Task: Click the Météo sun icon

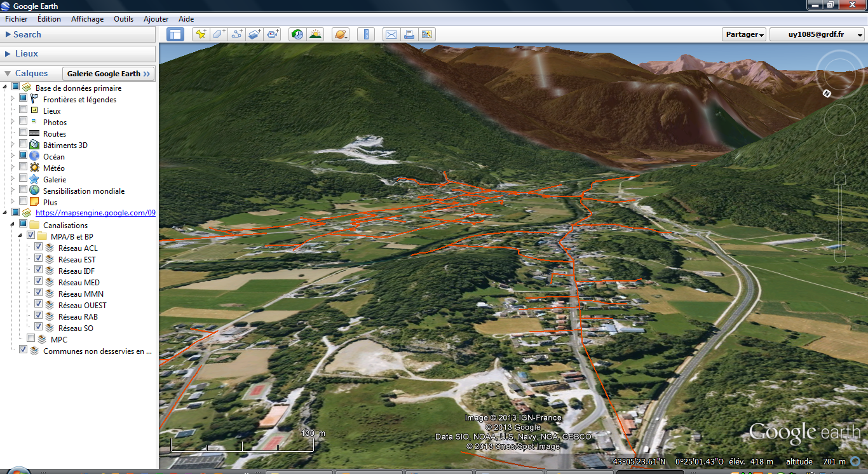Action: tap(34, 168)
